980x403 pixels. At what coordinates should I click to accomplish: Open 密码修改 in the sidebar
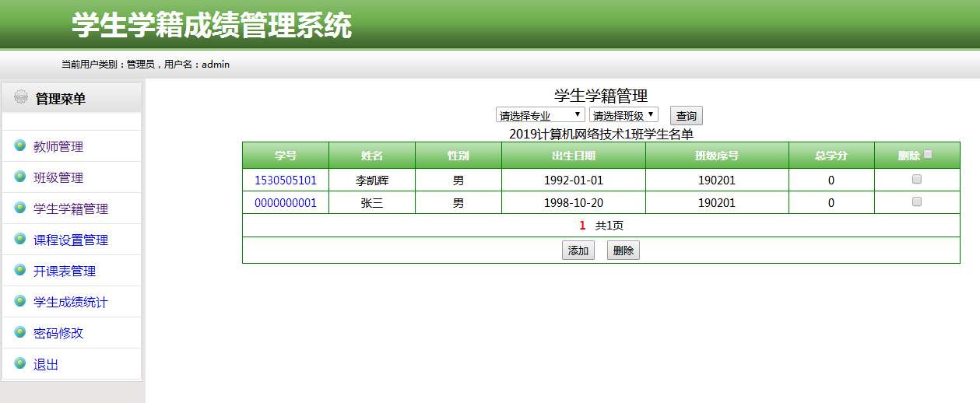58,333
